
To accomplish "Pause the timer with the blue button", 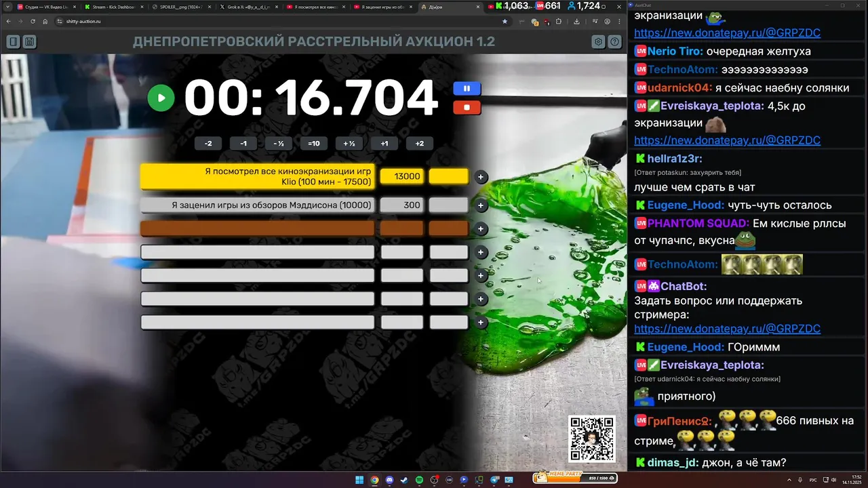I will pos(467,89).
